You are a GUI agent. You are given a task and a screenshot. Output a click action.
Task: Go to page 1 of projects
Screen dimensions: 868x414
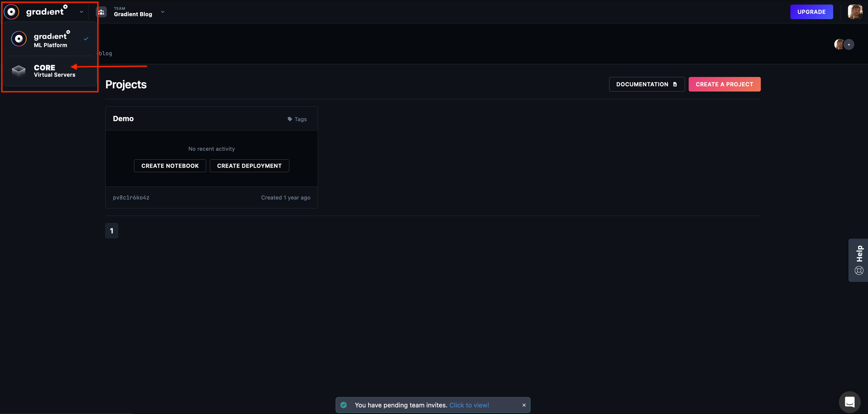pos(111,231)
